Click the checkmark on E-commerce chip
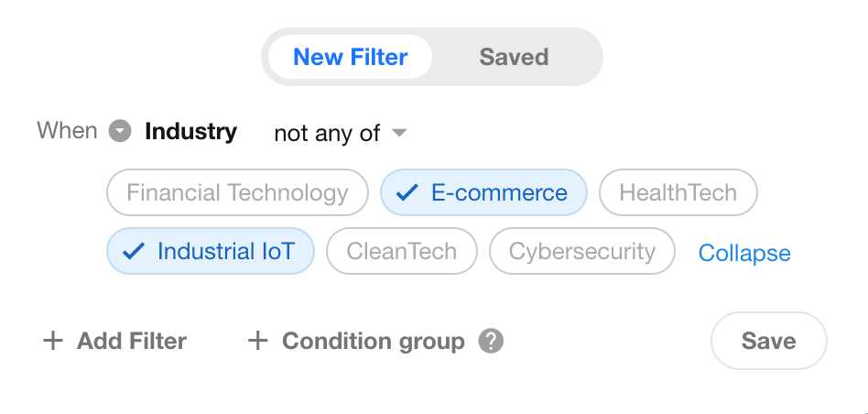This screenshot has height=414, width=868. (x=407, y=192)
